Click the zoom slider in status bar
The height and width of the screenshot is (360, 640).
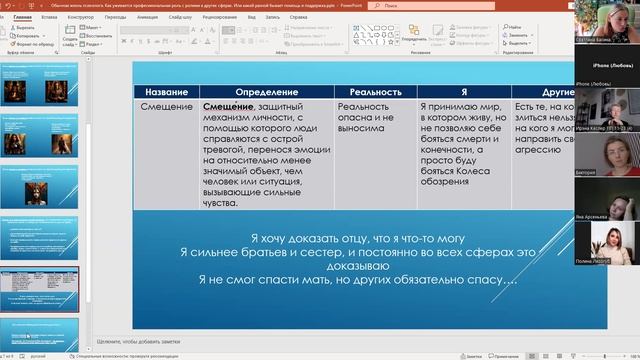(604, 356)
